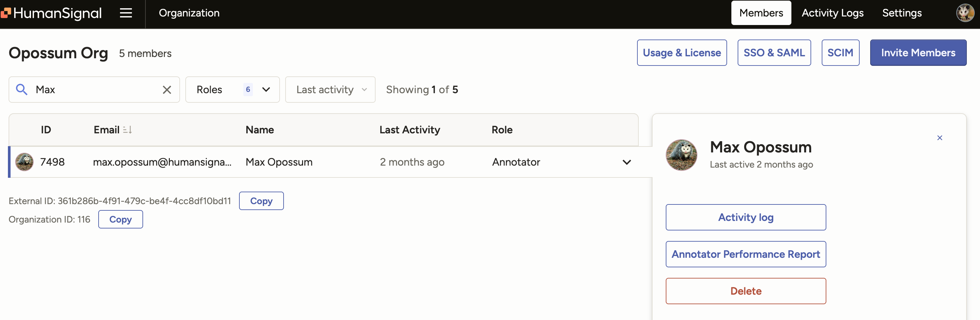Image resolution: width=980 pixels, height=320 pixels.
Task: Open the hamburger navigation menu
Action: click(126, 13)
